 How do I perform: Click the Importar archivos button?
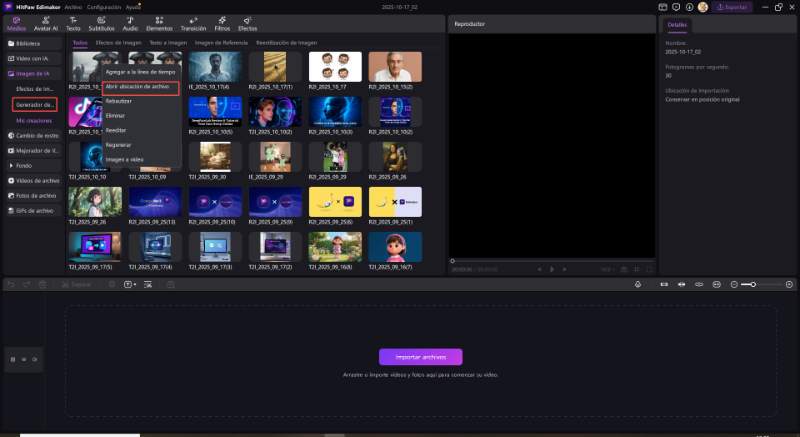[420, 356]
